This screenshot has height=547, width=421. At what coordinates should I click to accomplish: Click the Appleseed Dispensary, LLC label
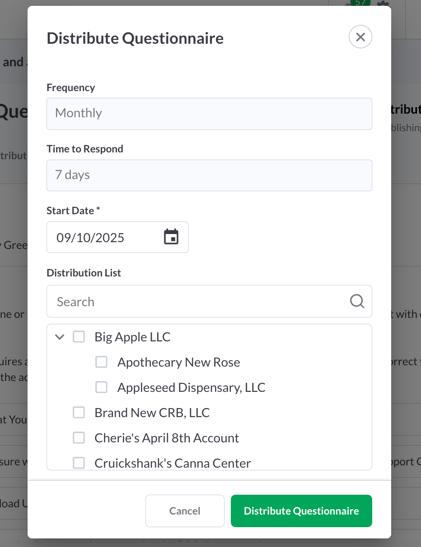191,388
